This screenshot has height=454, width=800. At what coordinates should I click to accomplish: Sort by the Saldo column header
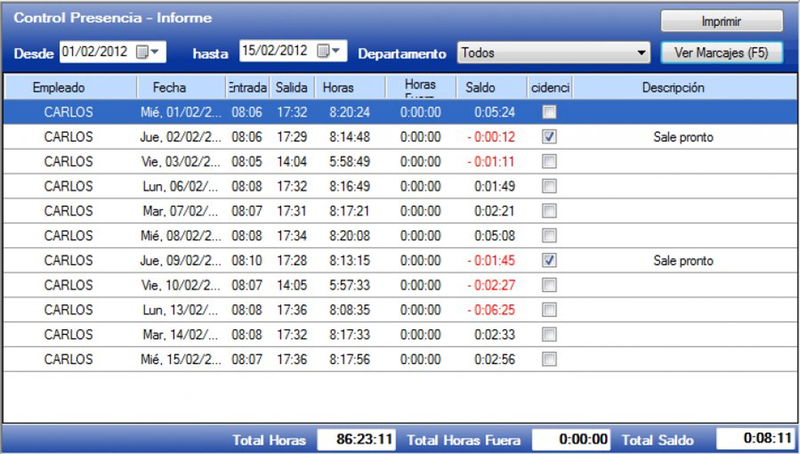pyautogui.click(x=492, y=87)
